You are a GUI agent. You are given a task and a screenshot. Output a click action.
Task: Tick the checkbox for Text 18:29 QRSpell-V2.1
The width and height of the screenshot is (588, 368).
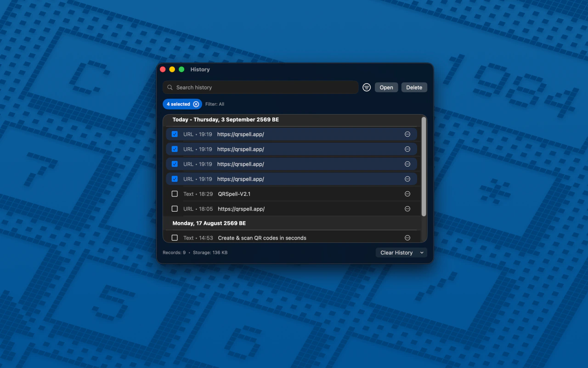pos(175,194)
